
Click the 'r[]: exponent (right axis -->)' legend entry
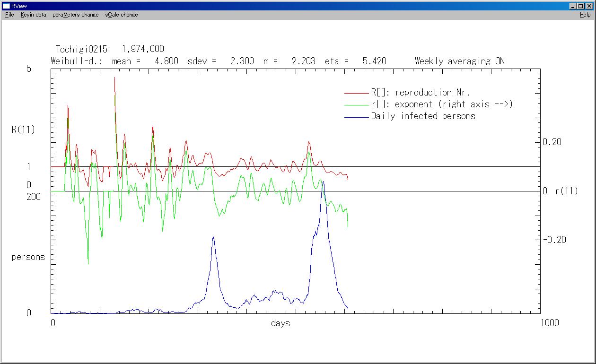pyautogui.click(x=442, y=104)
